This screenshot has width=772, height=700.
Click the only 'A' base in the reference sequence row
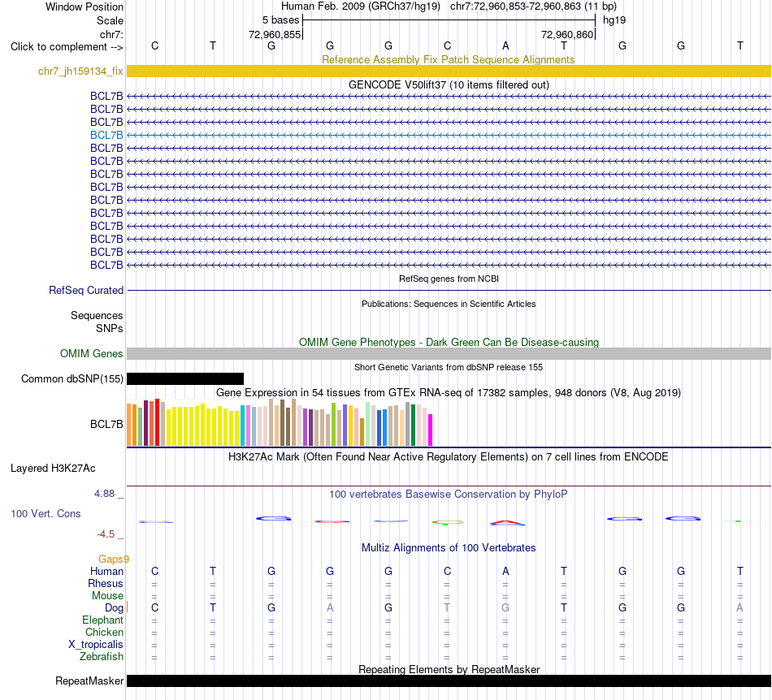[505, 45]
